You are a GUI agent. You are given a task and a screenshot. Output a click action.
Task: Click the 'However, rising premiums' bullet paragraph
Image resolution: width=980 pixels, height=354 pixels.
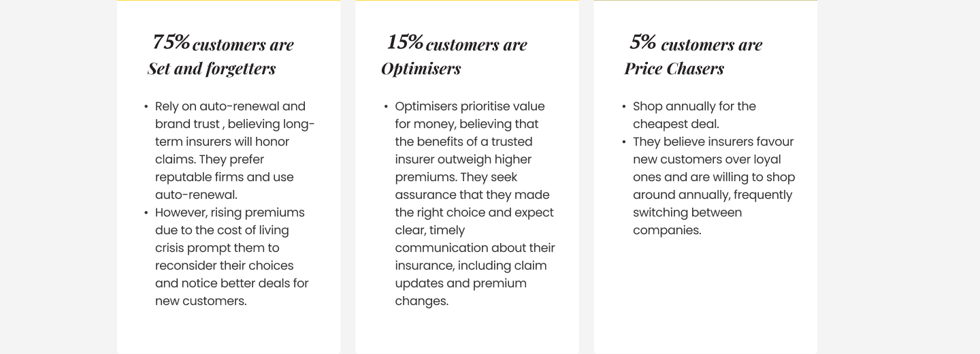click(232, 257)
